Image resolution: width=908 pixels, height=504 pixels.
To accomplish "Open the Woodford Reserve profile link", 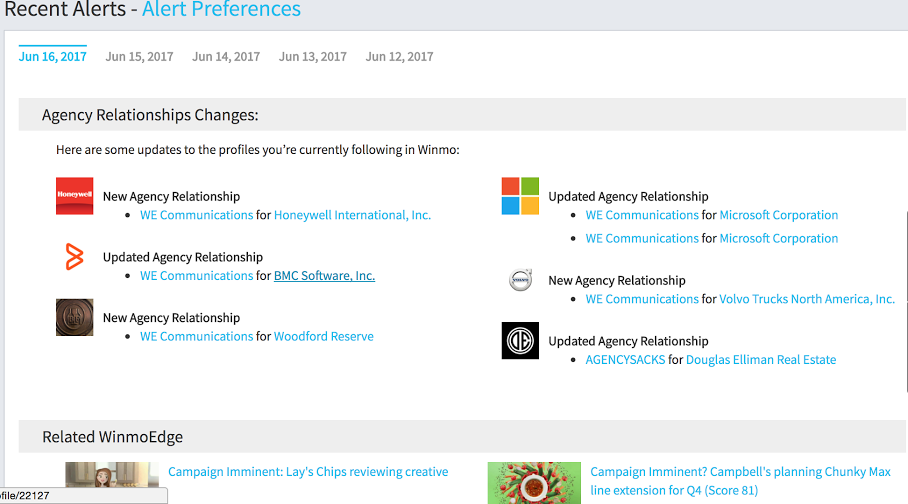I will (324, 337).
